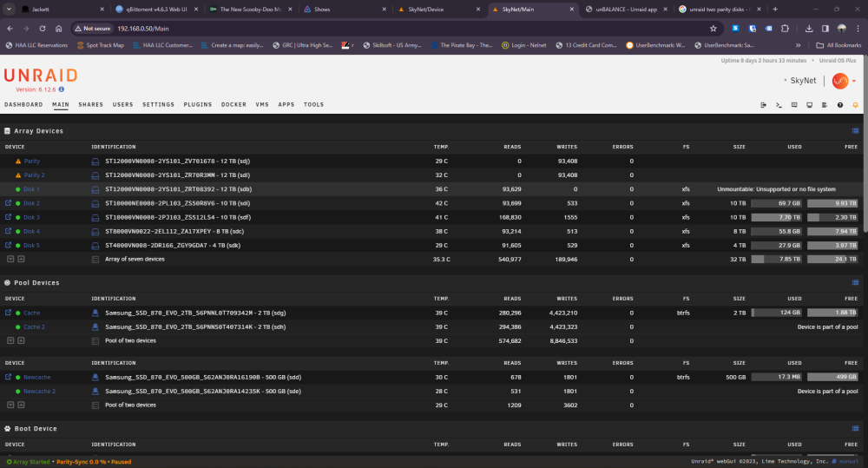Open the Apps menu

[x=286, y=105]
